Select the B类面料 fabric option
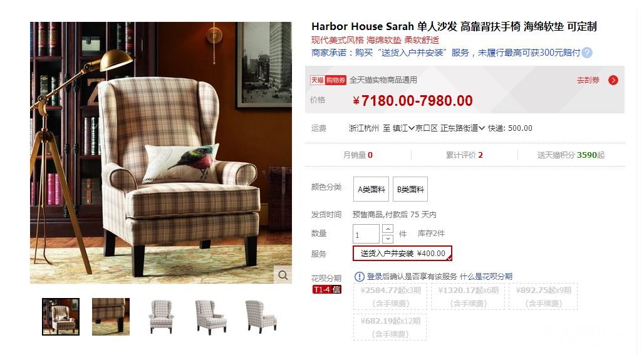 (410, 189)
